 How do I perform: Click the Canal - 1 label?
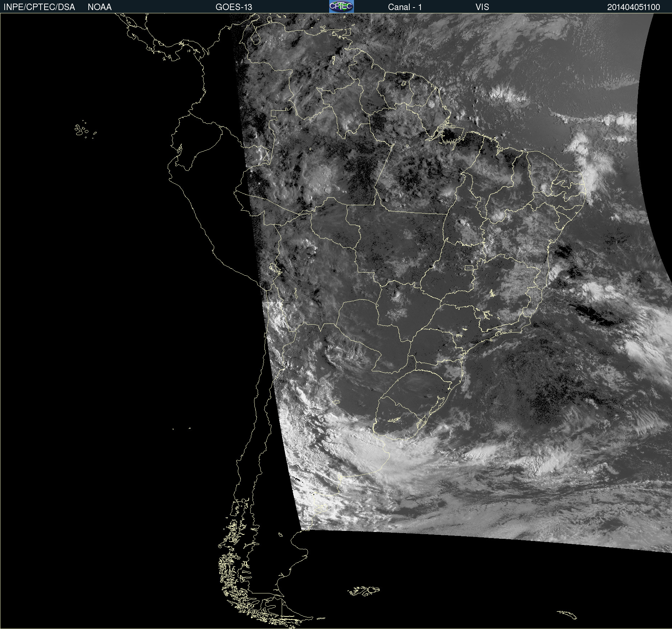coord(405,7)
